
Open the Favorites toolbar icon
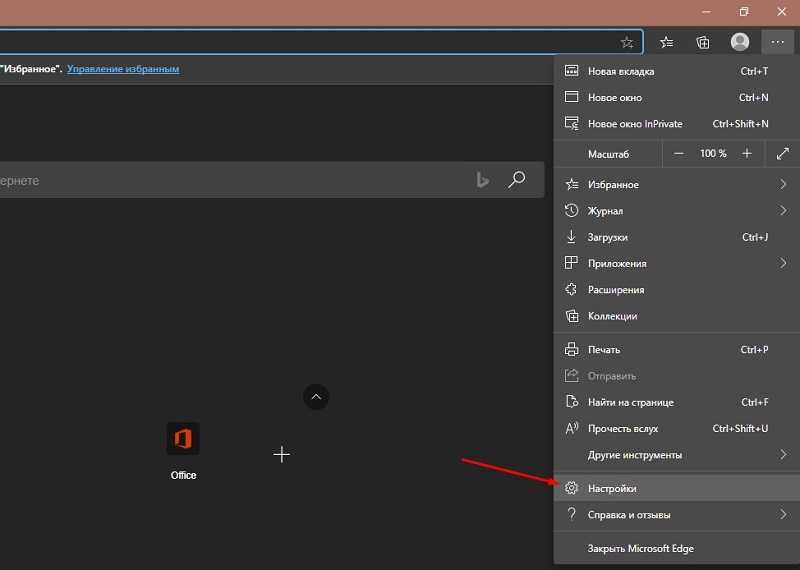pos(667,42)
